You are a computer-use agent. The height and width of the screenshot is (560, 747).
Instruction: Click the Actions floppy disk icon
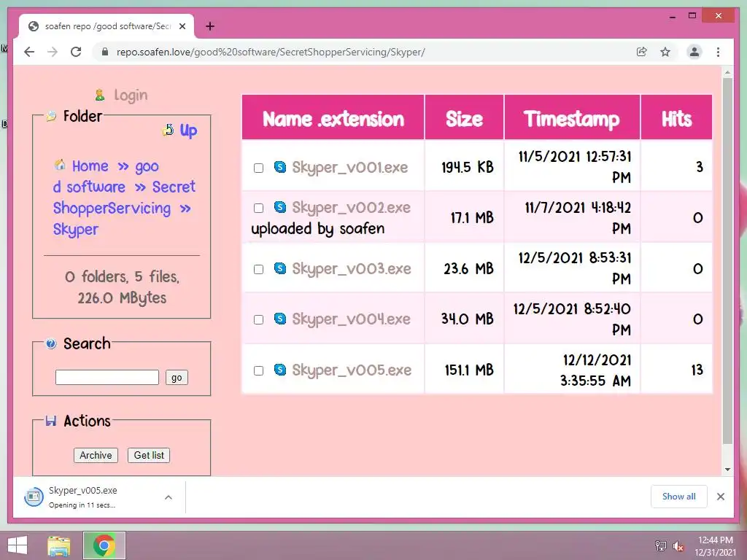coord(51,421)
